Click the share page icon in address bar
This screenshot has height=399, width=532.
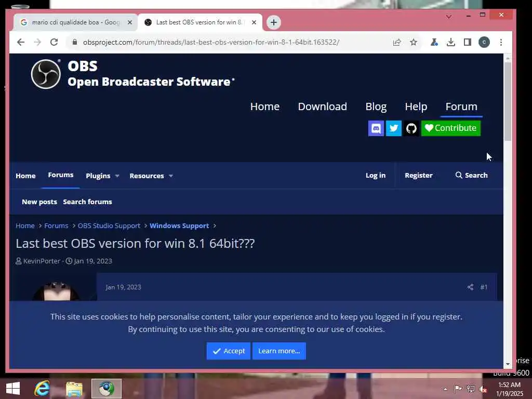396,42
